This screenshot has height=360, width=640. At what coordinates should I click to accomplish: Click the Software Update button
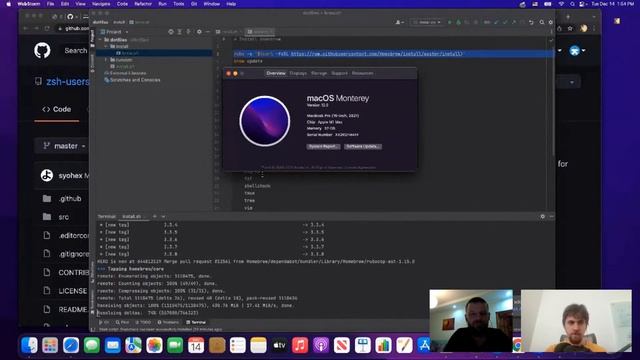tap(362, 147)
